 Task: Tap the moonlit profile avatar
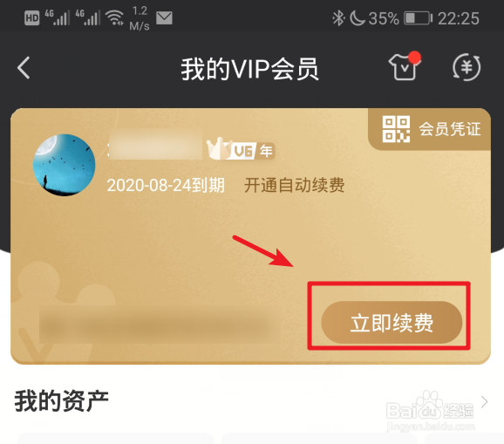coord(65,165)
